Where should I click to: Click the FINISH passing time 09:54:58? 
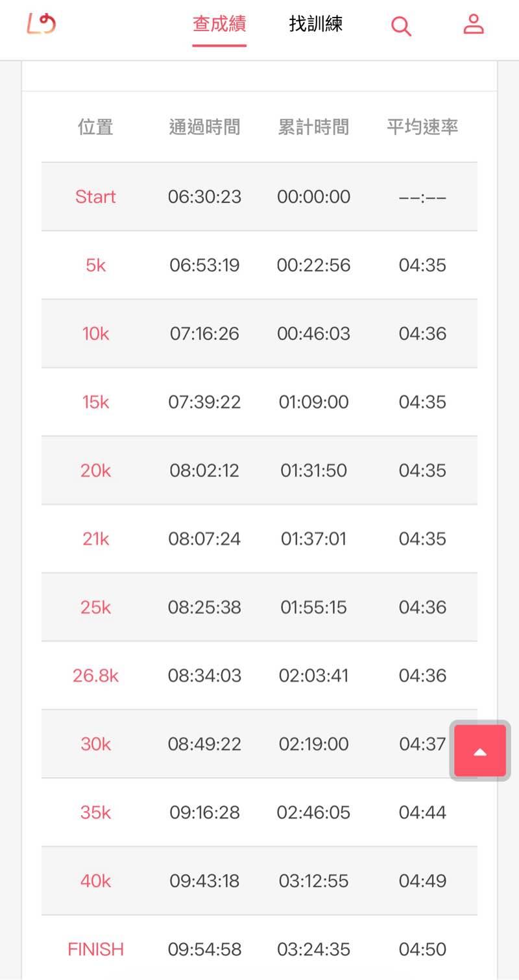click(204, 949)
